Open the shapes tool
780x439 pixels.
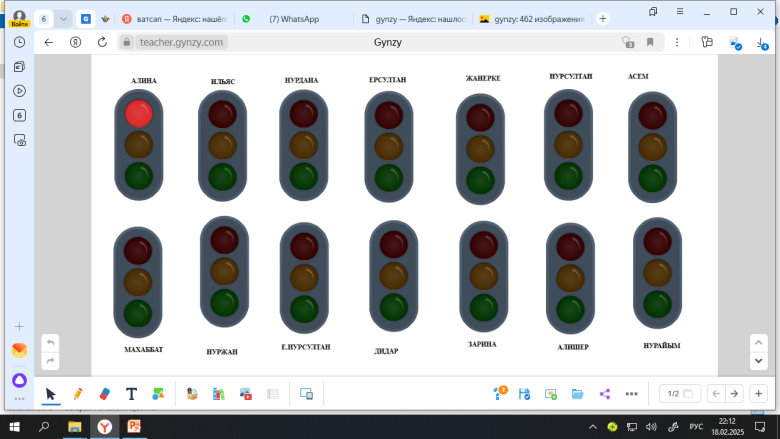pos(158,394)
